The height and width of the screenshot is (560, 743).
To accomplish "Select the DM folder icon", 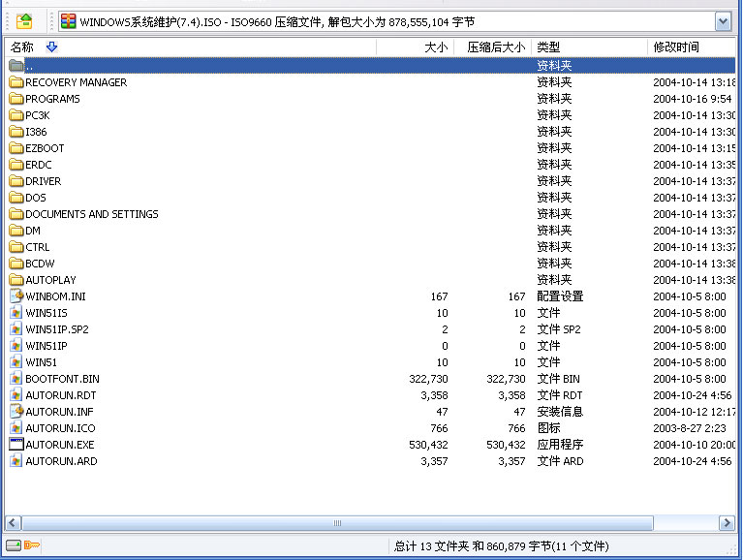I will (16, 231).
